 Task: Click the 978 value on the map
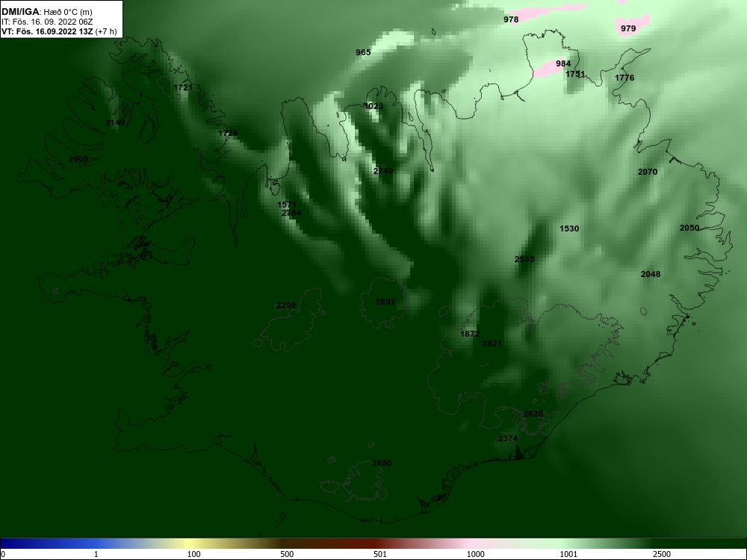(511, 19)
